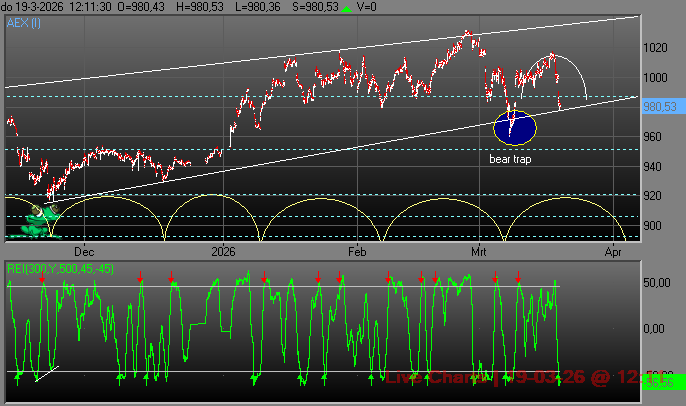Click the AEX (I) chart label
The image size is (686, 406).
click(24, 23)
